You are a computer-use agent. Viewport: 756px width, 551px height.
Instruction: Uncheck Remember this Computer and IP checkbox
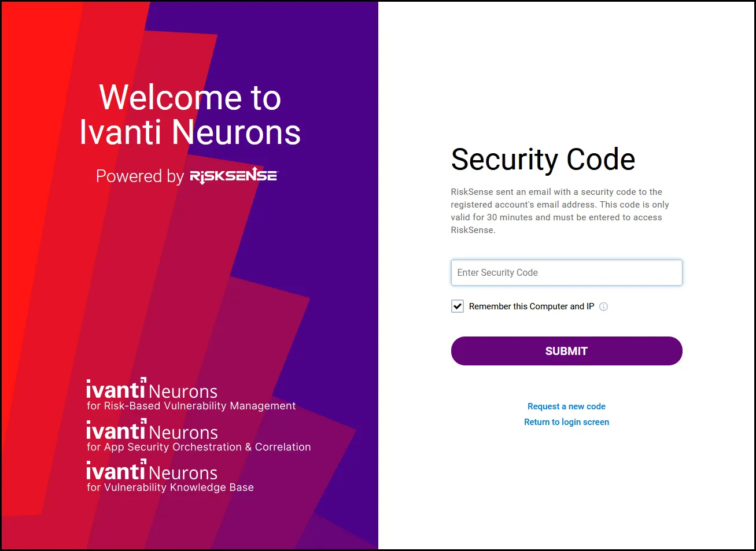pyautogui.click(x=458, y=306)
